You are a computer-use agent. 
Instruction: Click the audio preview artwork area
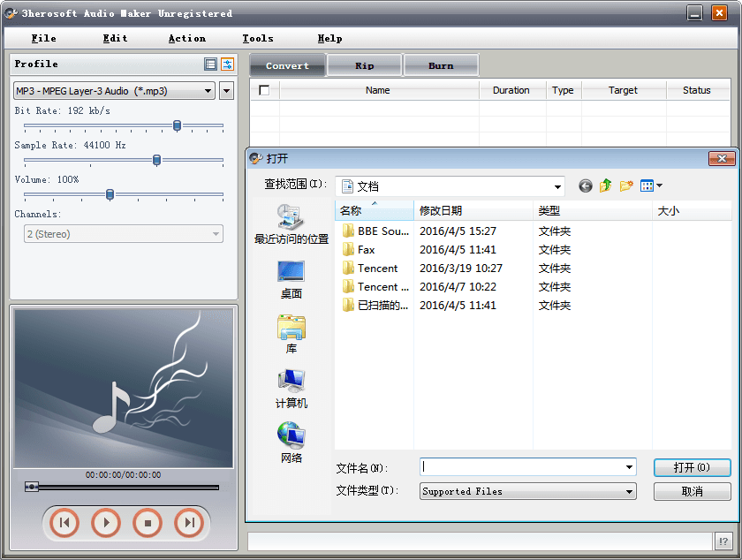[124, 388]
